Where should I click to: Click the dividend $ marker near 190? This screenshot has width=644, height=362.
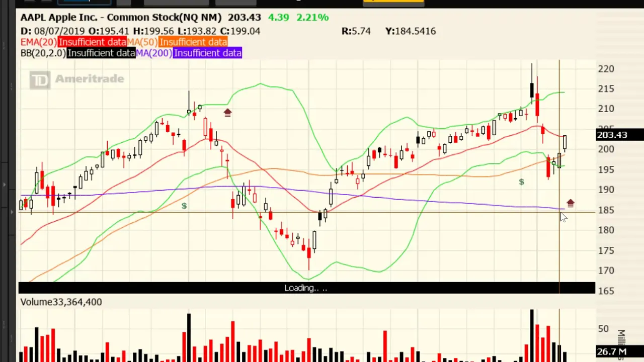tap(184, 206)
